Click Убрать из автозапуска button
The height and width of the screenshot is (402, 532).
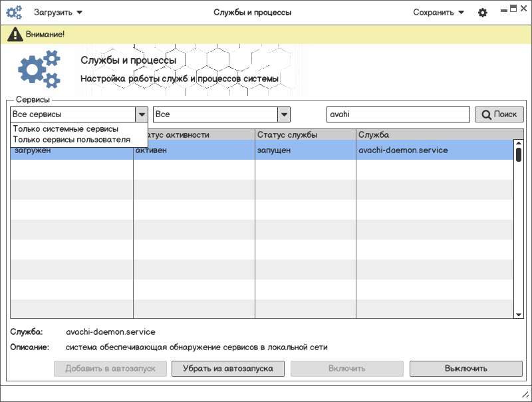228,368
